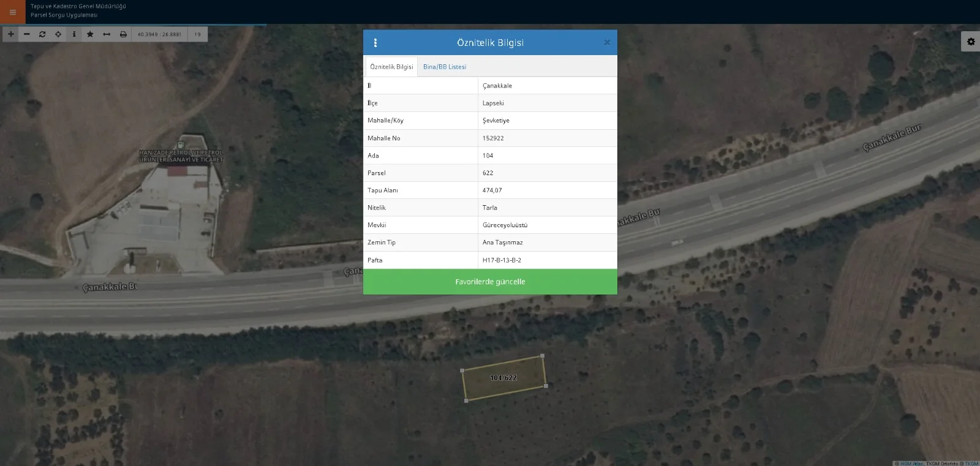Click the 104/622 parcel on map
This screenshot has width=980, height=466.
click(503, 378)
